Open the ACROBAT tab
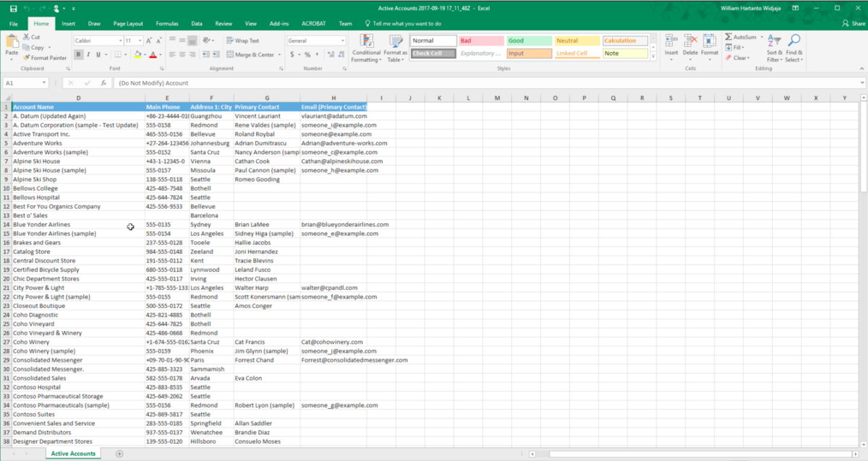 (312, 24)
